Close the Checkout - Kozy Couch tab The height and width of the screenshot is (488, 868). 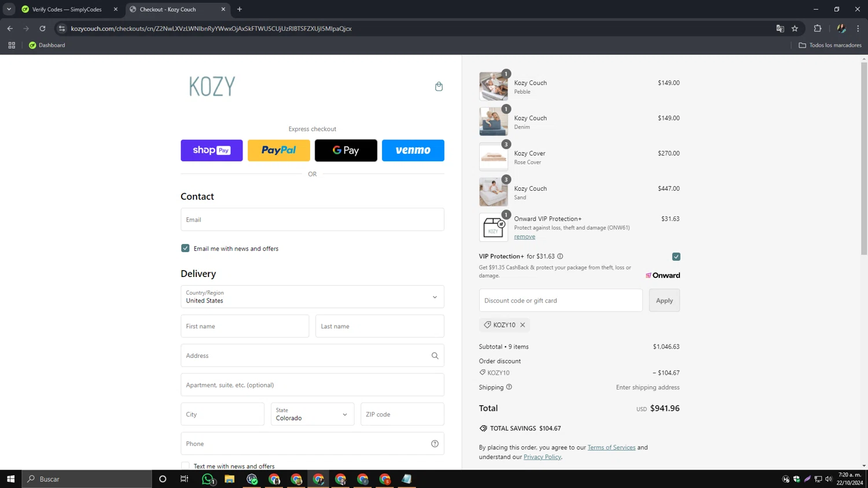coord(223,9)
